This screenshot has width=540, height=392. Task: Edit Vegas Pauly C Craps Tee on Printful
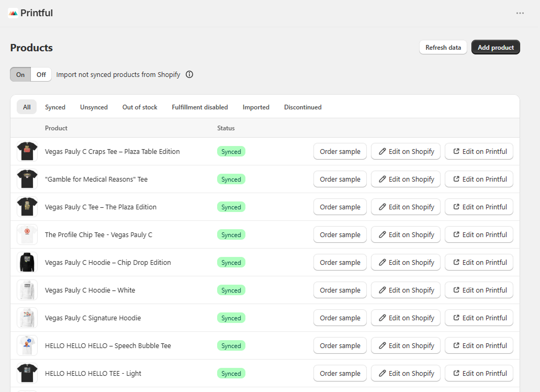click(x=479, y=152)
